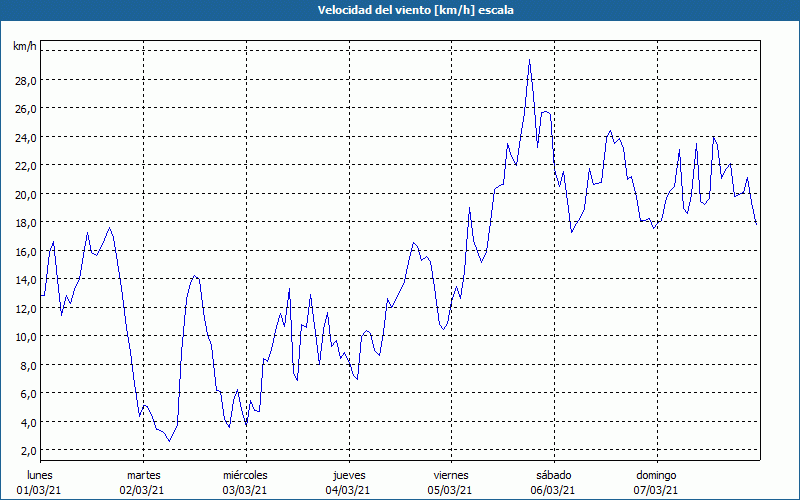Select the 28,0 y-axis label
Image resolution: width=800 pixels, height=500 pixels.
pos(26,80)
